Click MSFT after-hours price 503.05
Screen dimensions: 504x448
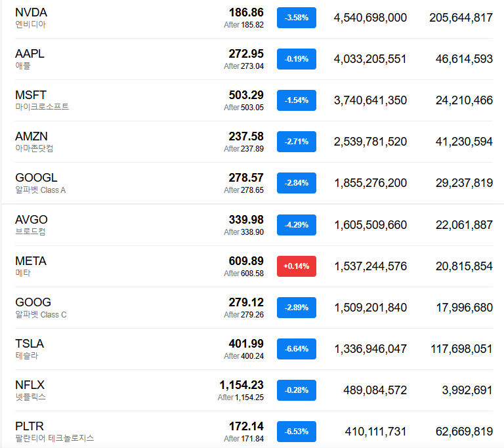pyautogui.click(x=252, y=108)
